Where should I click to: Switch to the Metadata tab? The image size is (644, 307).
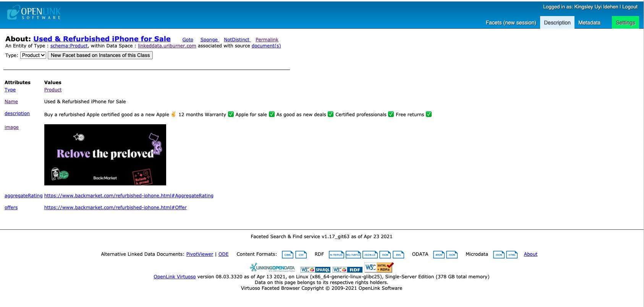point(589,23)
